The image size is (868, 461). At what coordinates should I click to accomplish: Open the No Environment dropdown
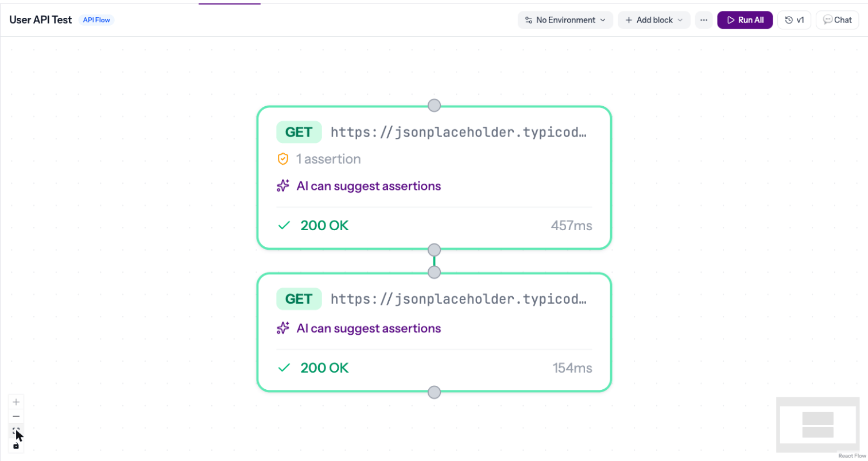565,20
